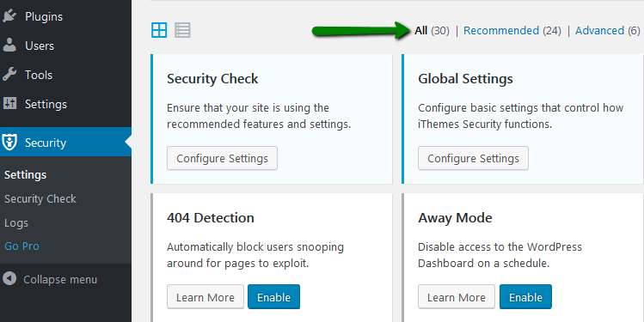
Task: Switch to grid view icon
Action: (x=159, y=30)
